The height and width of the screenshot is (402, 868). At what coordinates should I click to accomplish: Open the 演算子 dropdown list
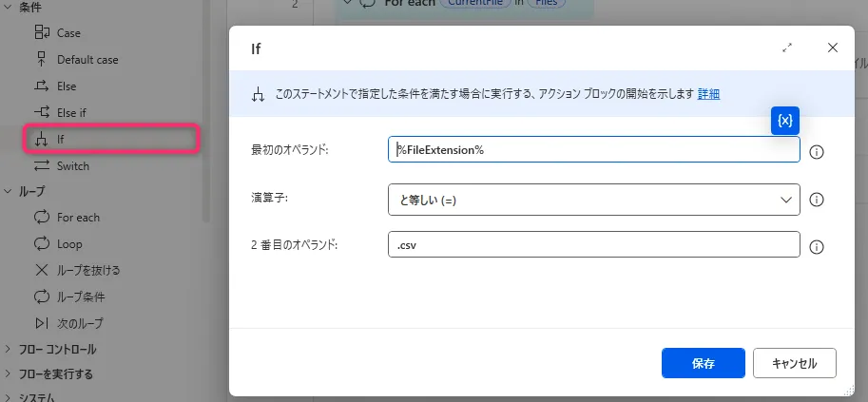(594, 200)
